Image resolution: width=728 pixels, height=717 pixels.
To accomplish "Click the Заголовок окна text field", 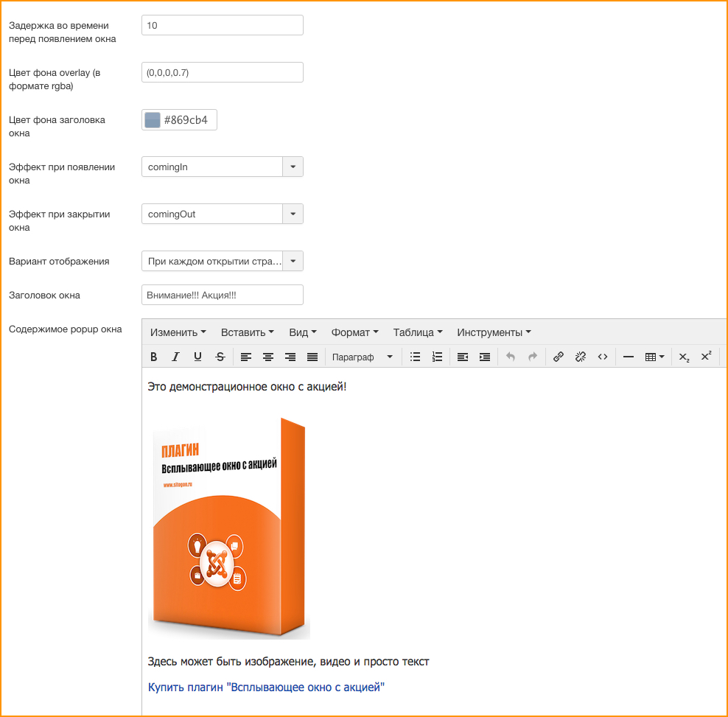I will pyautogui.click(x=223, y=295).
